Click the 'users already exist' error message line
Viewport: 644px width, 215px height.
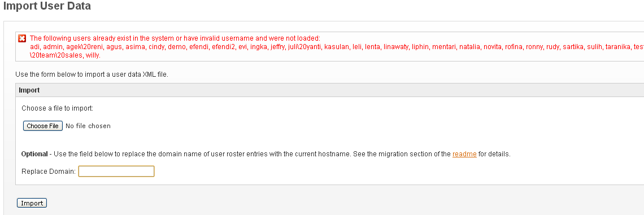(175, 38)
